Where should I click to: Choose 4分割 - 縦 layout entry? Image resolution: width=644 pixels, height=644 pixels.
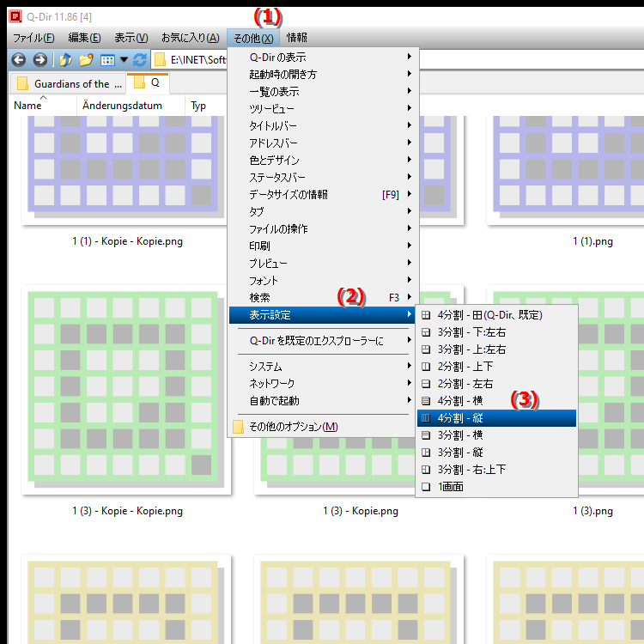point(496,418)
